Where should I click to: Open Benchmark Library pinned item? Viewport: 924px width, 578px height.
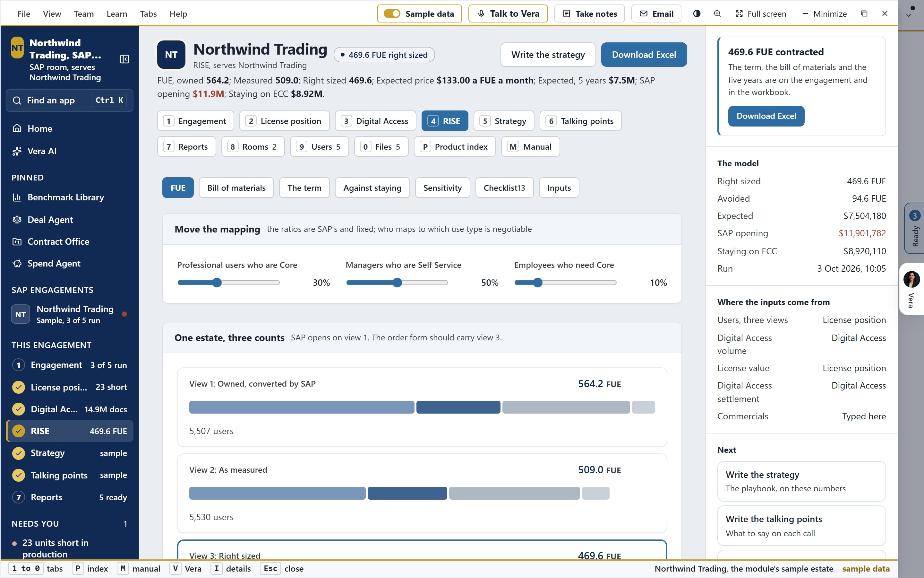pos(70,197)
